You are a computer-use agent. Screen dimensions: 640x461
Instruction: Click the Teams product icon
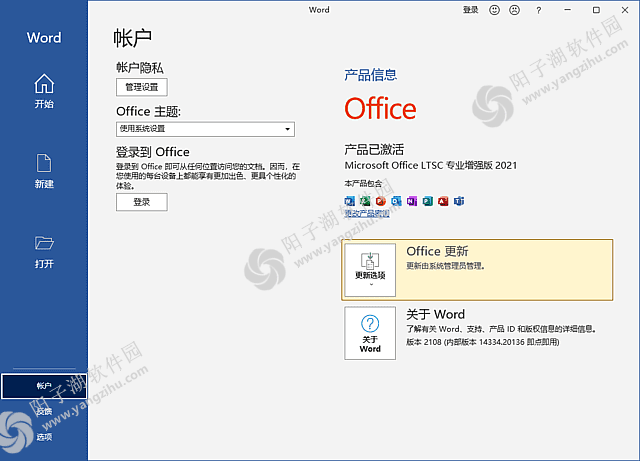click(x=459, y=201)
